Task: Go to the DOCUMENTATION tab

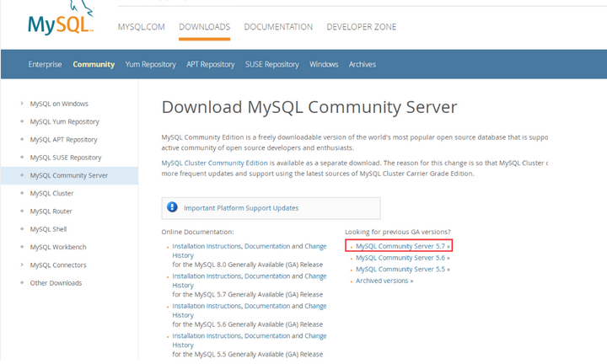Action: tap(278, 27)
